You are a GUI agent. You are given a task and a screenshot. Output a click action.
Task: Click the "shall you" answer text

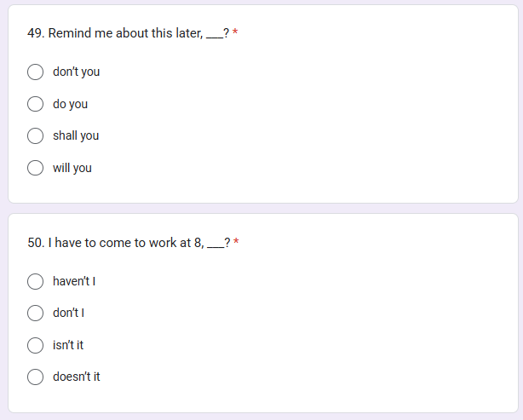point(76,135)
